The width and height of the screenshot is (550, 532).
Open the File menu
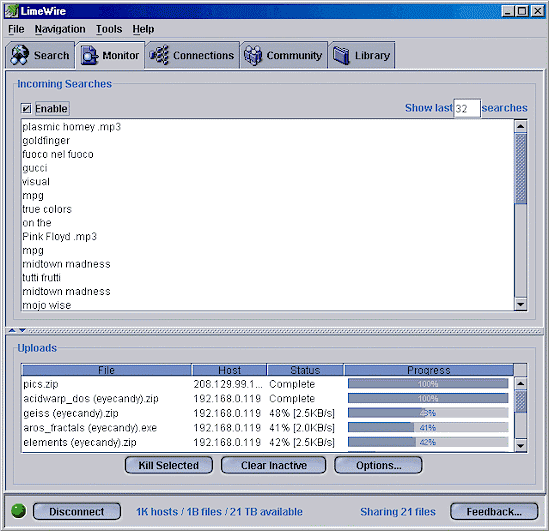[16, 29]
